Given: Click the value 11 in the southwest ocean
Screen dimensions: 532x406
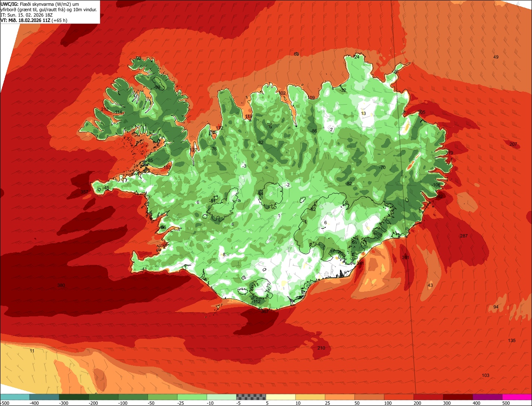Looking at the screenshot, I should (32, 351).
